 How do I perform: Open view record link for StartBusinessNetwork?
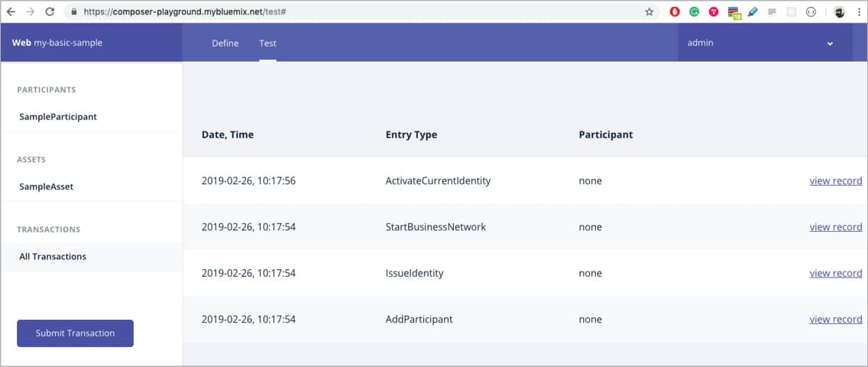[x=836, y=227]
